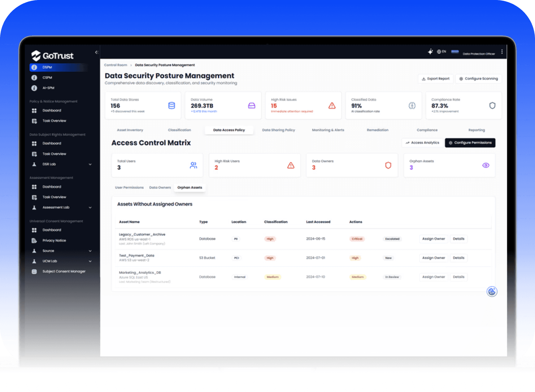535x392 pixels.
Task: Open Dashboard under Policy & Notice Management
Action: coord(52,111)
